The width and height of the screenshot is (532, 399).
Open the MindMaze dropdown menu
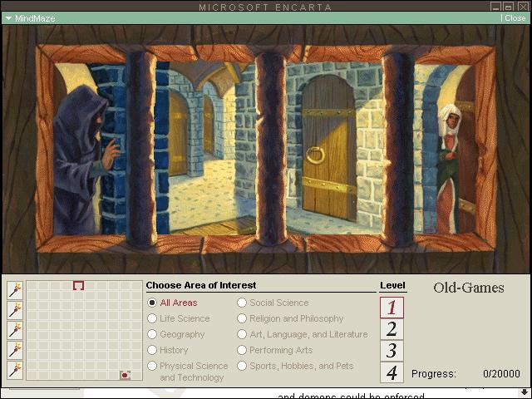point(8,17)
